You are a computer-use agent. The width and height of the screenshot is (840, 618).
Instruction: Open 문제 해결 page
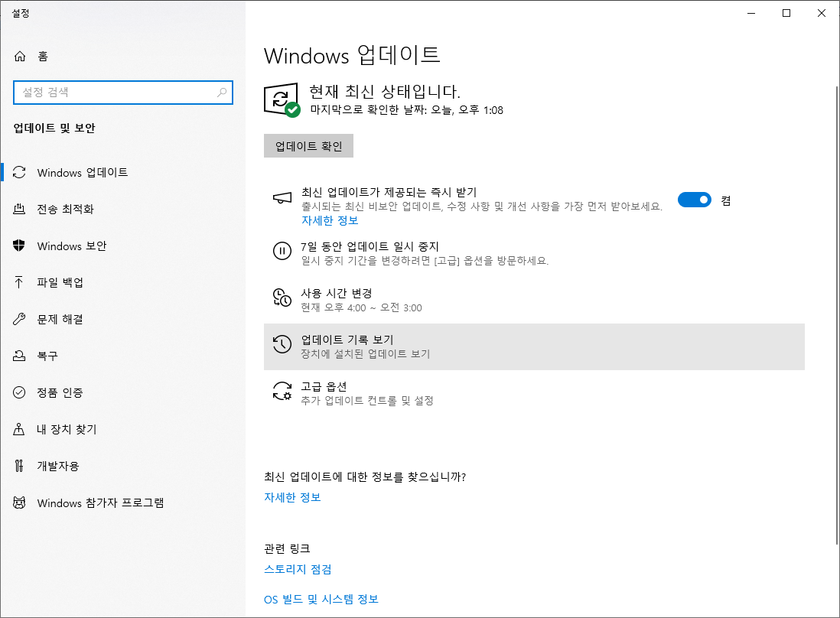122,319
